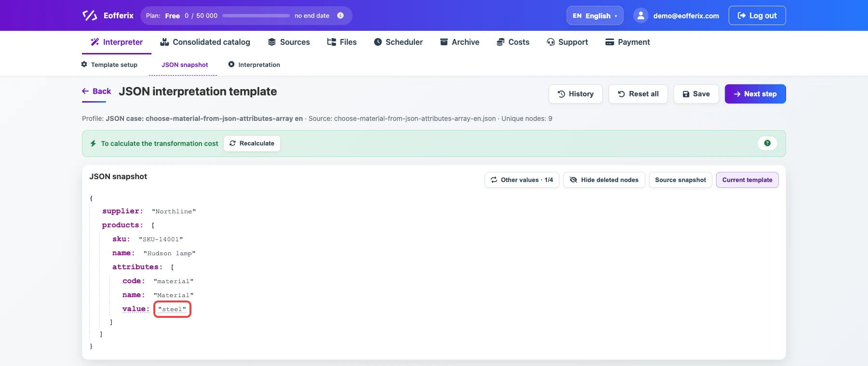Click the "Material" name value
The height and width of the screenshot is (366, 868).
click(x=174, y=295)
